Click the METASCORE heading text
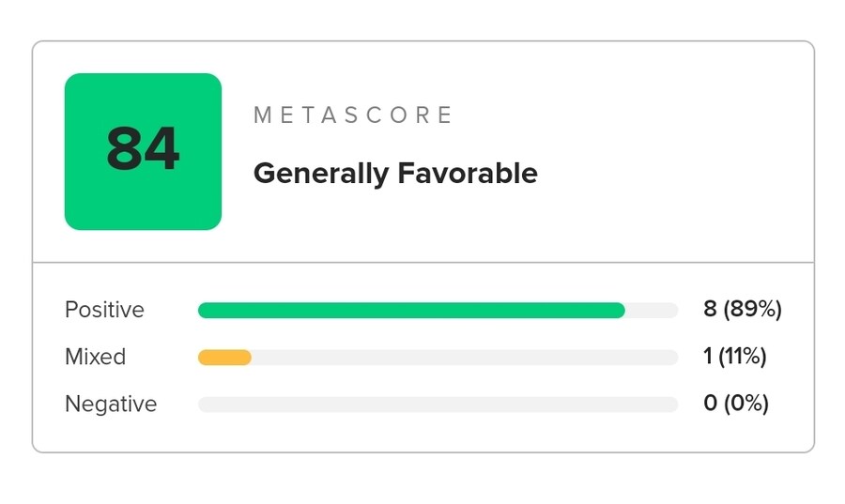 (x=353, y=115)
